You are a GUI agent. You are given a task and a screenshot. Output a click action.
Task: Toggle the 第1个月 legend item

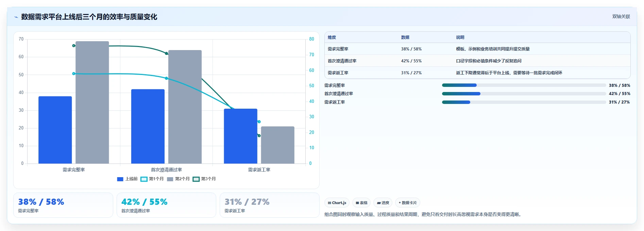(152, 179)
